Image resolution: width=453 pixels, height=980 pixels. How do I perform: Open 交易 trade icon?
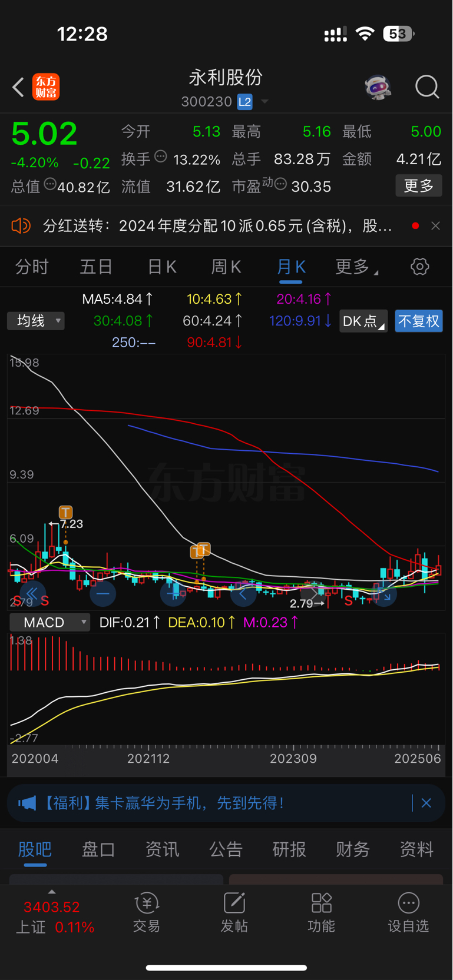(147, 912)
